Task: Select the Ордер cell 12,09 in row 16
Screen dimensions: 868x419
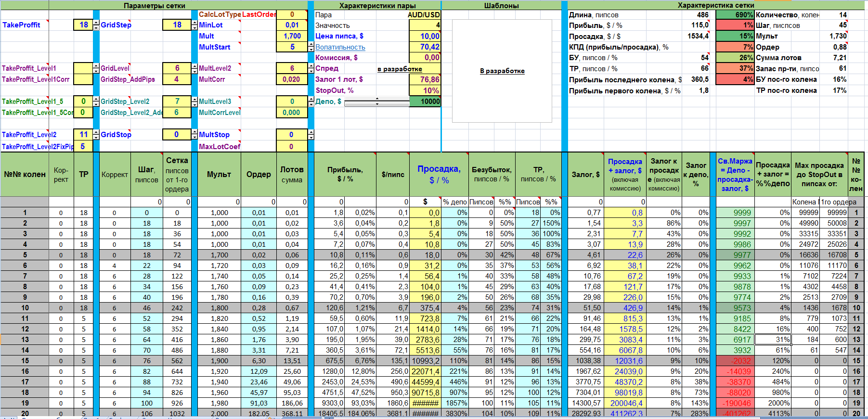Action: (259, 371)
